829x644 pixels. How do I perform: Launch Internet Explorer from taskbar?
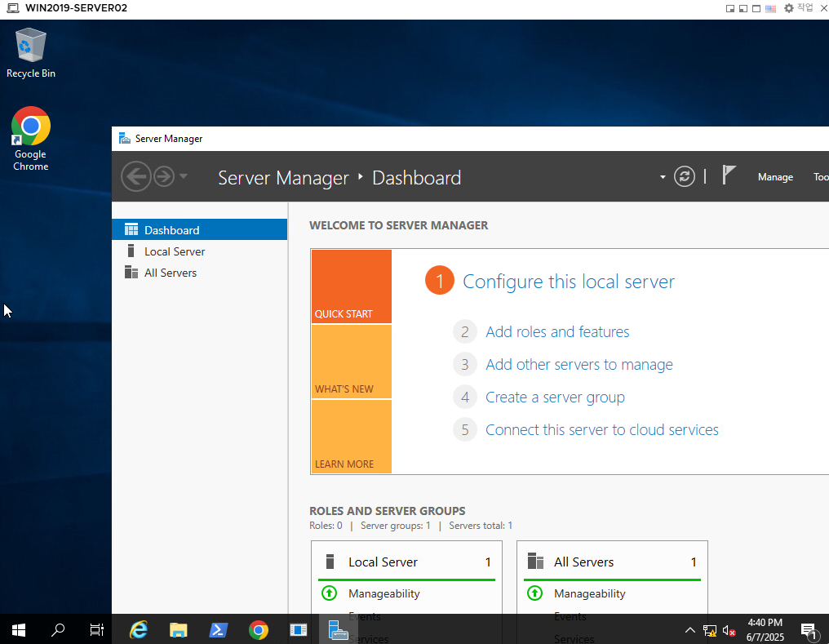click(x=139, y=630)
